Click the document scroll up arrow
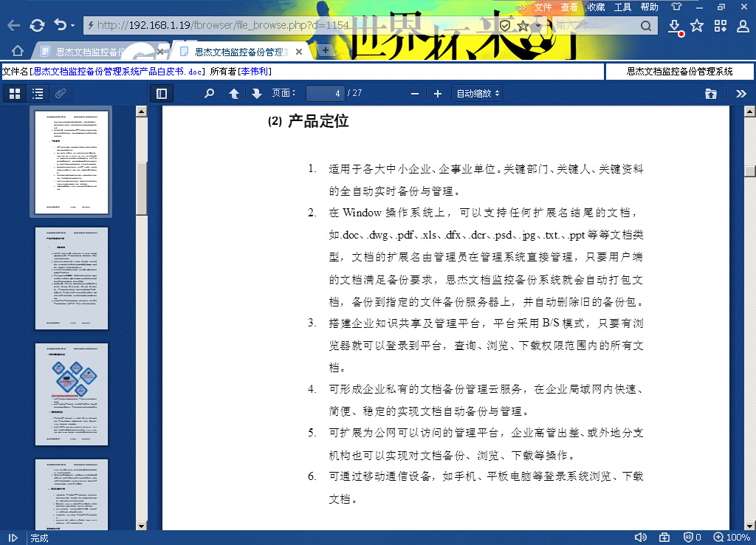756x545 pixels. tap(750, 112)
